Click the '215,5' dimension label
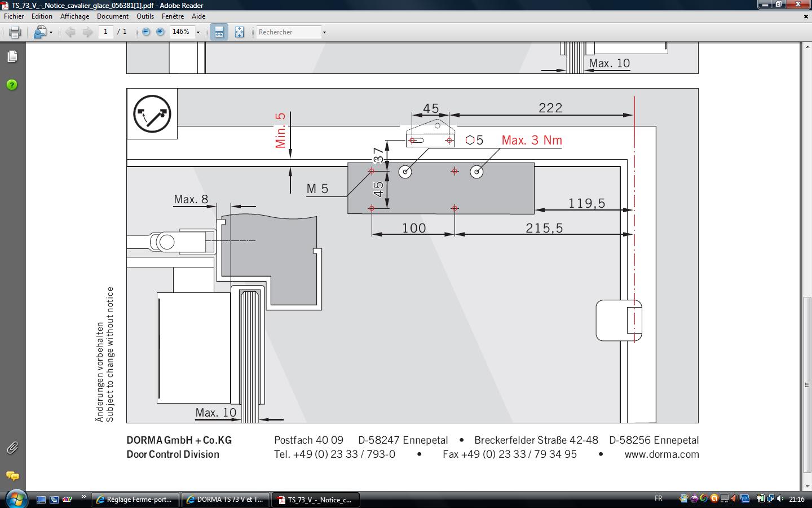The height and width of the screenshot is (508, 812). click(x=544, y=228)
